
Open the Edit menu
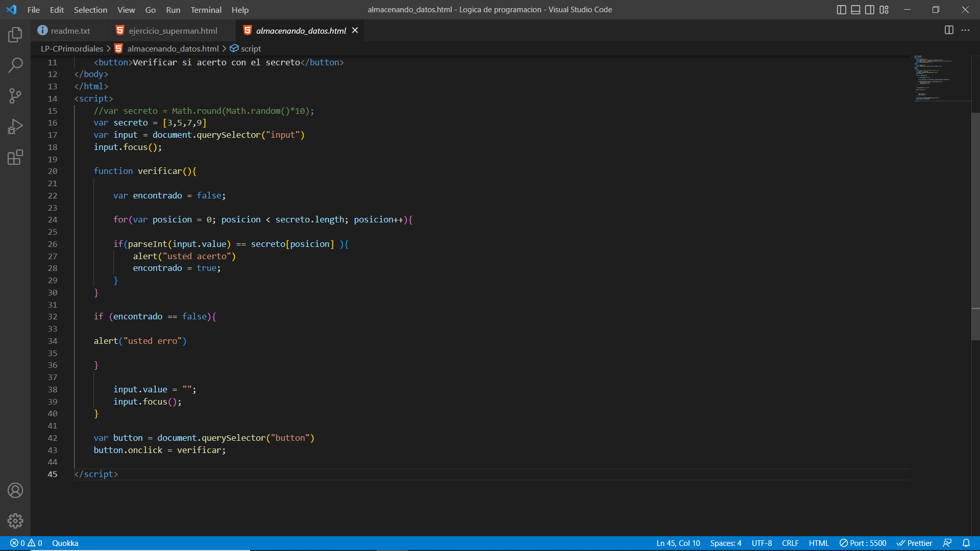pos(57,10)
